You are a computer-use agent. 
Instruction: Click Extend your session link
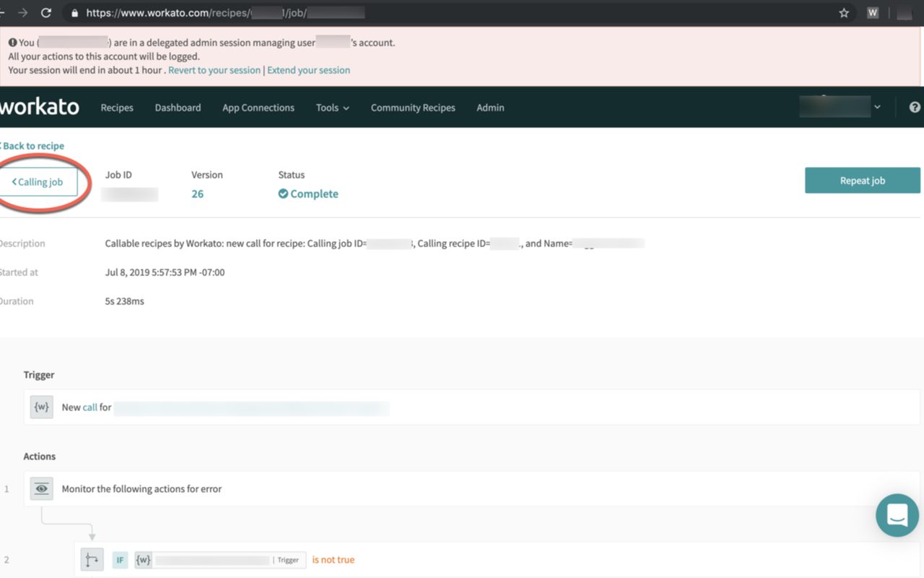click(308, 70)
